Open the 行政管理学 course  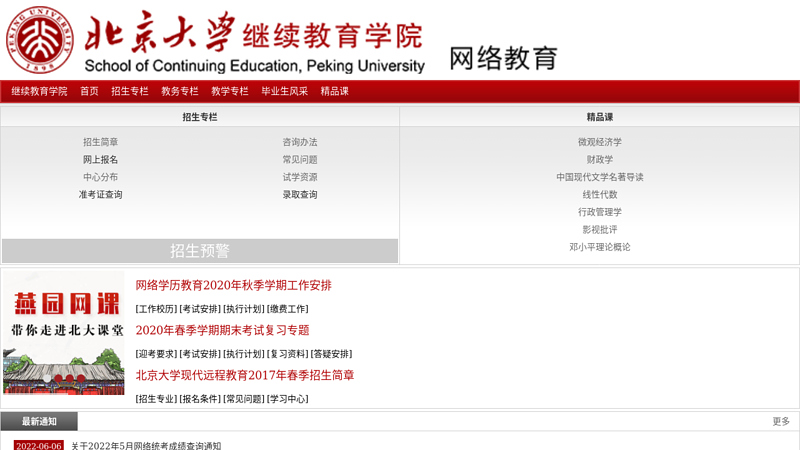[599, 212]
